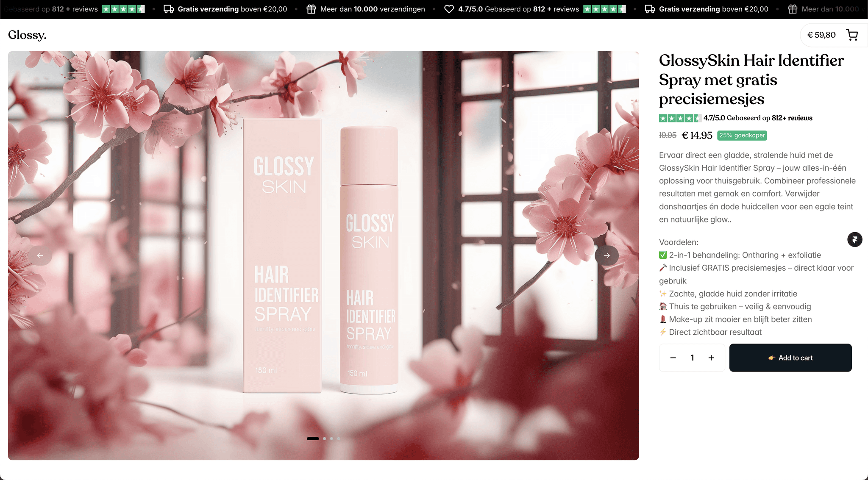Click the quantity number field

coord(692,358)
